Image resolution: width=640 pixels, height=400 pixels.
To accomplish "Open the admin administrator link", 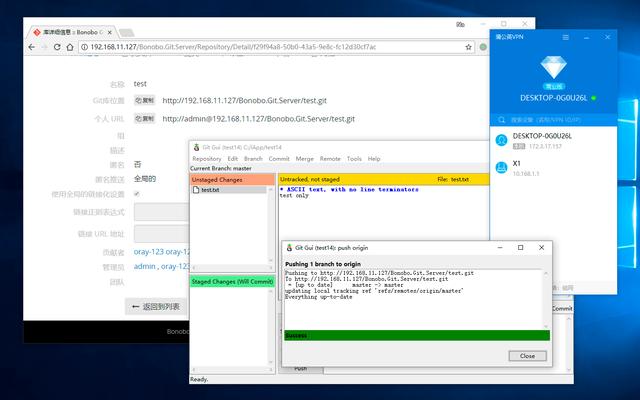I will (144, 266).
